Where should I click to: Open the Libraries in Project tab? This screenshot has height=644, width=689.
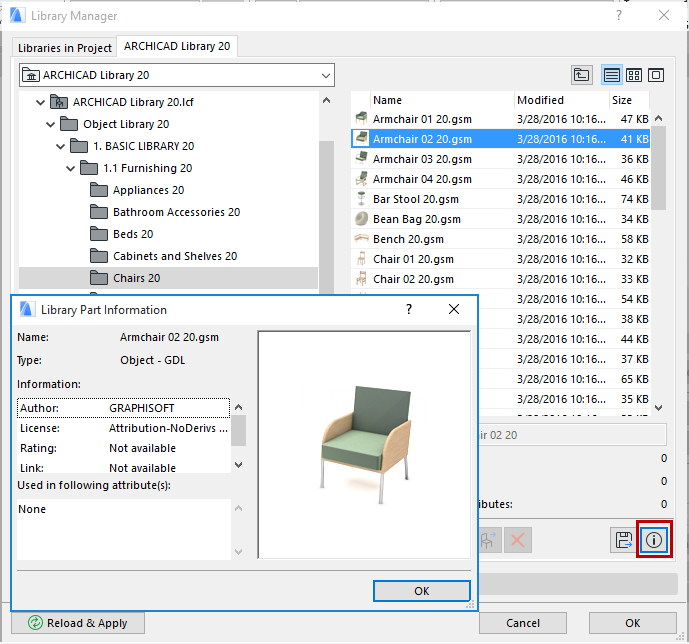65,47
